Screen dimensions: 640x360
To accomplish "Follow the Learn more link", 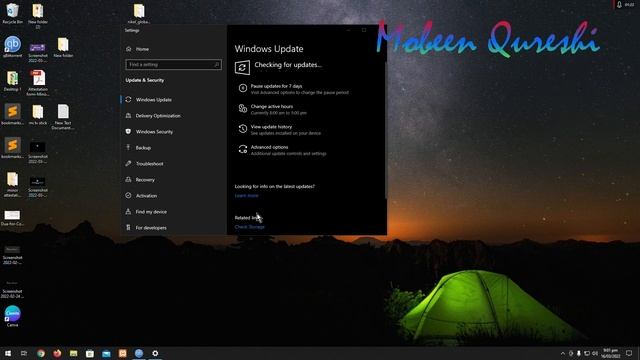I will pos(247,196).
